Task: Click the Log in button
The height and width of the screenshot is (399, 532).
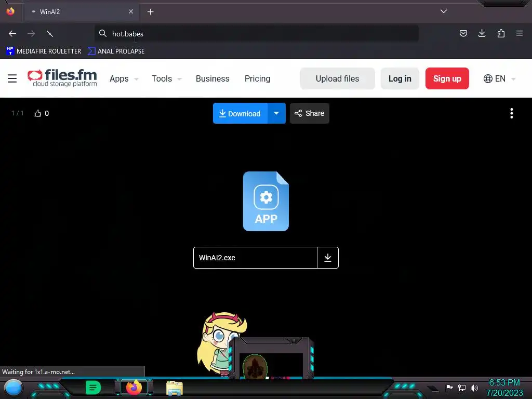Action: point(400,78)
